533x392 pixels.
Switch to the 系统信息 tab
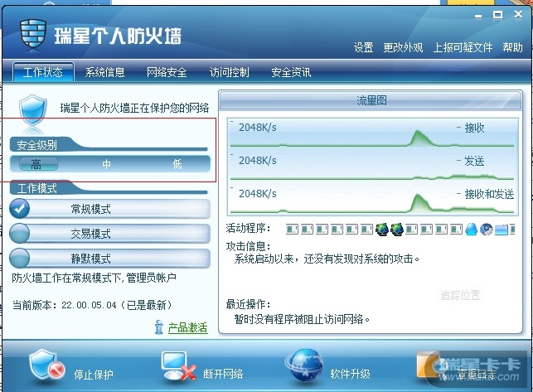(x=104, y=72)
